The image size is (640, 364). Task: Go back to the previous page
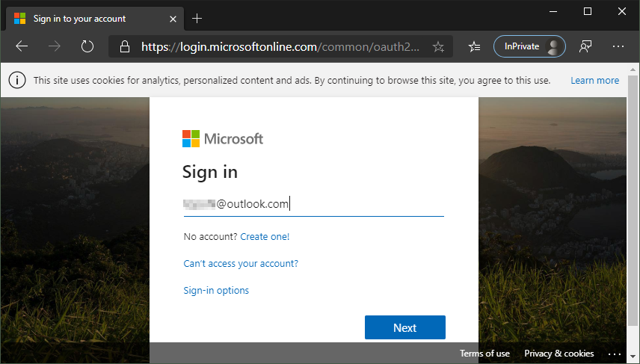click(22, 46)
